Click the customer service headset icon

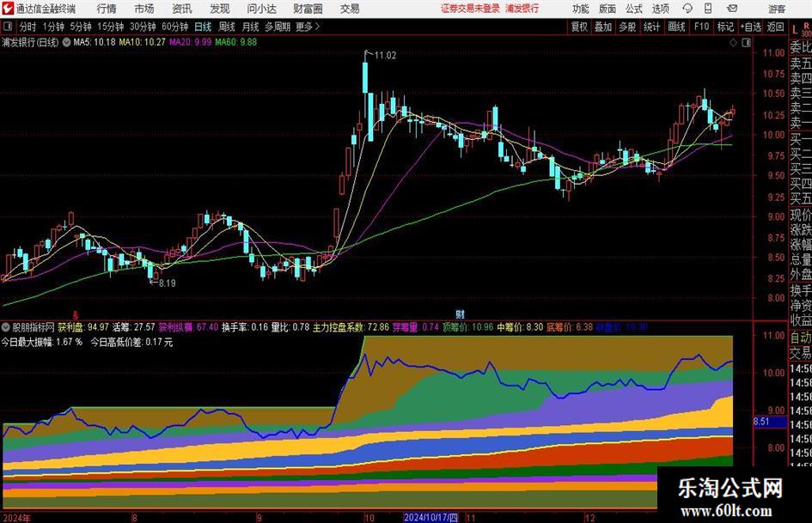point(687,9)
